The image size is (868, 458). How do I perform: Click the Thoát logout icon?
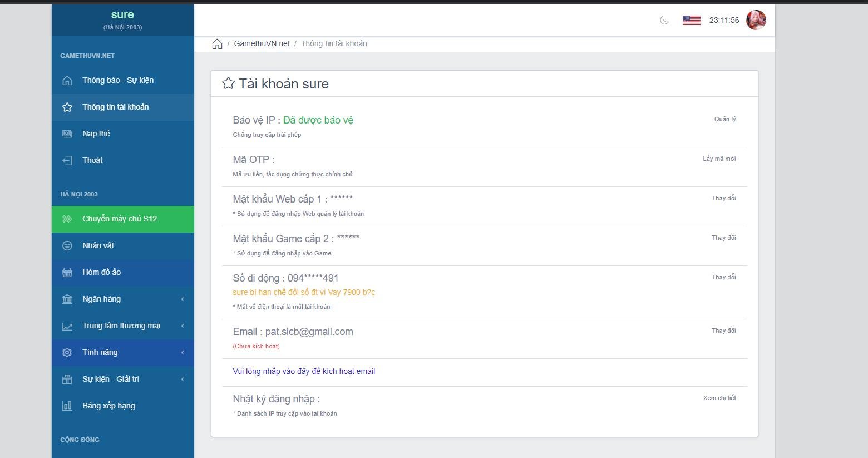pos(67,160)
